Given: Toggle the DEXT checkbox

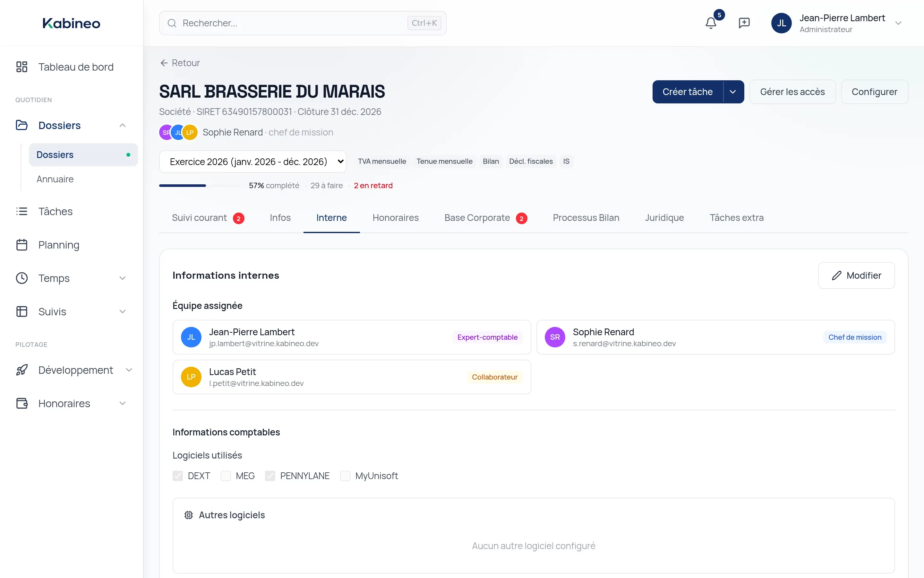Looking at the screenshot, I should click(x=177, y=476).
